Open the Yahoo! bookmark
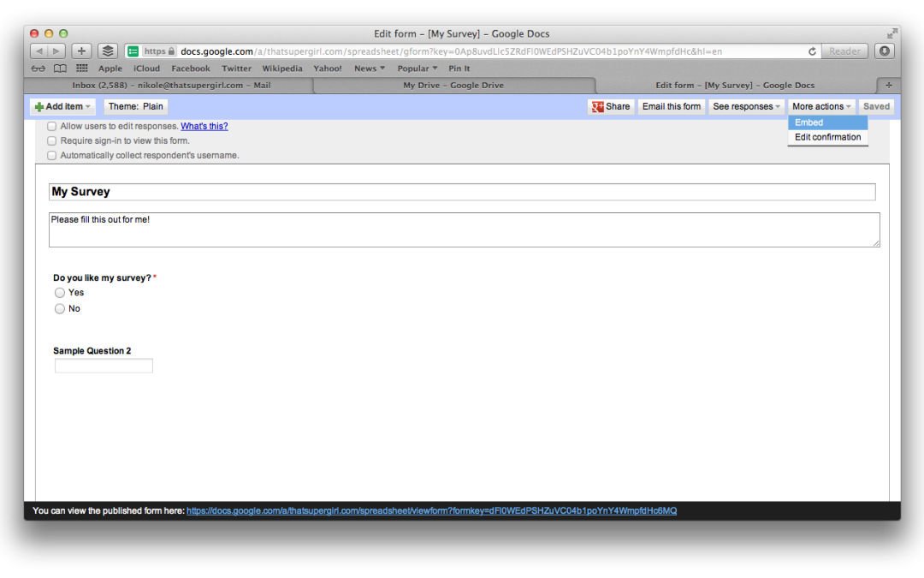This screenshot has height=578, width=924. coord(328,69)
